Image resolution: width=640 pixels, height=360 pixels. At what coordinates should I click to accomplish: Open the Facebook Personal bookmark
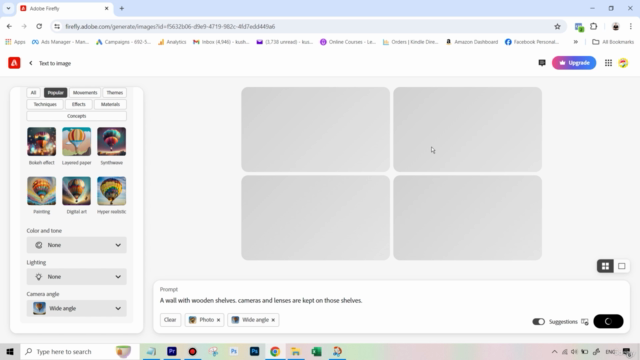[531, 42]
